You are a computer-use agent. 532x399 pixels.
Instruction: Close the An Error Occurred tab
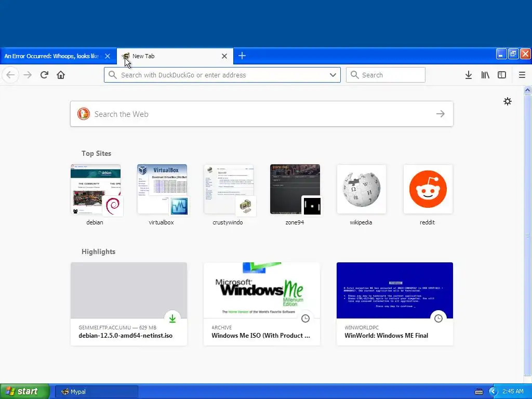[x=108, y=56]
